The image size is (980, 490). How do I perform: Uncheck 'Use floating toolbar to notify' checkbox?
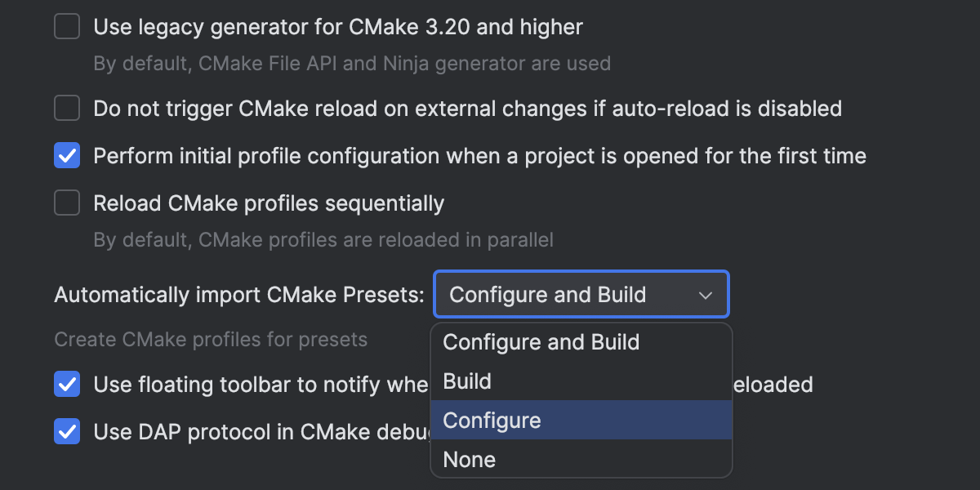[x=67, y=384]
